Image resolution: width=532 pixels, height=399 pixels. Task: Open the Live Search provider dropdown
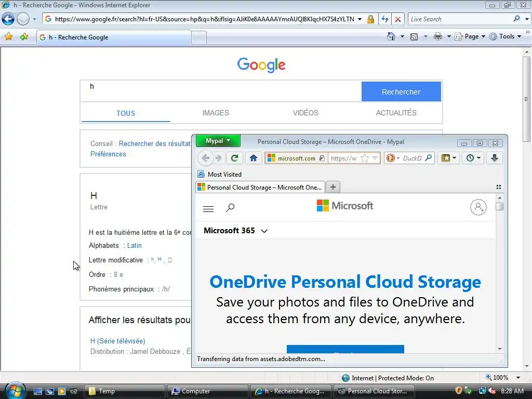527,19
